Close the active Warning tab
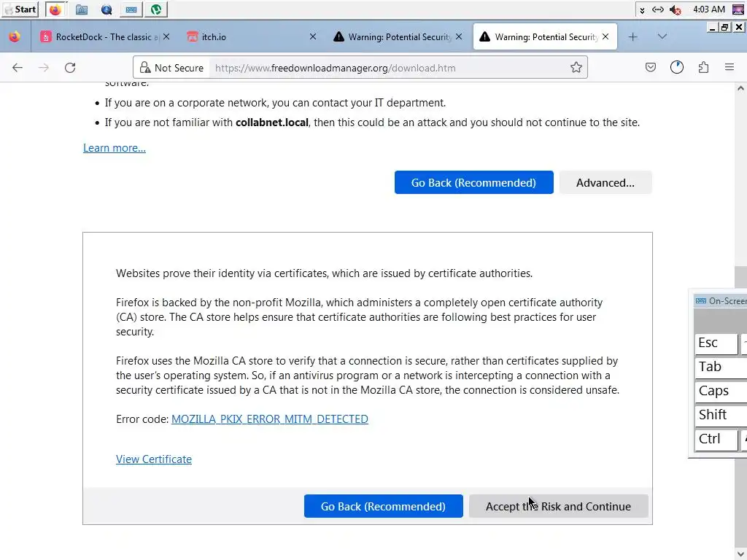 tap(605, 36)
